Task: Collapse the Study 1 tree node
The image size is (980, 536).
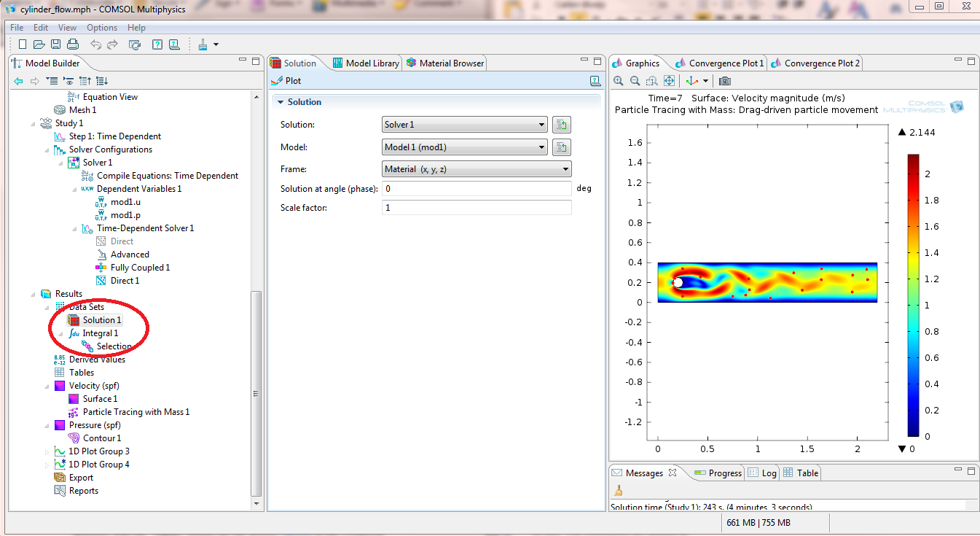Action: 33,123
